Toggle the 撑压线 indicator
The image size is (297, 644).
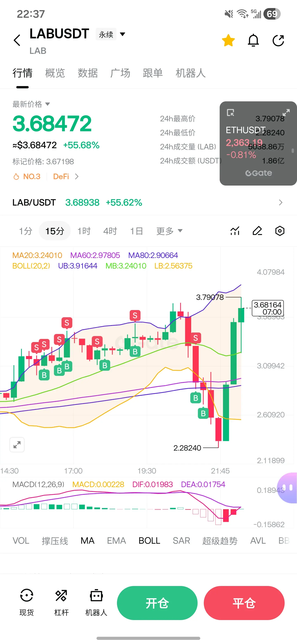pyautogui.click(x=55, y=541)
